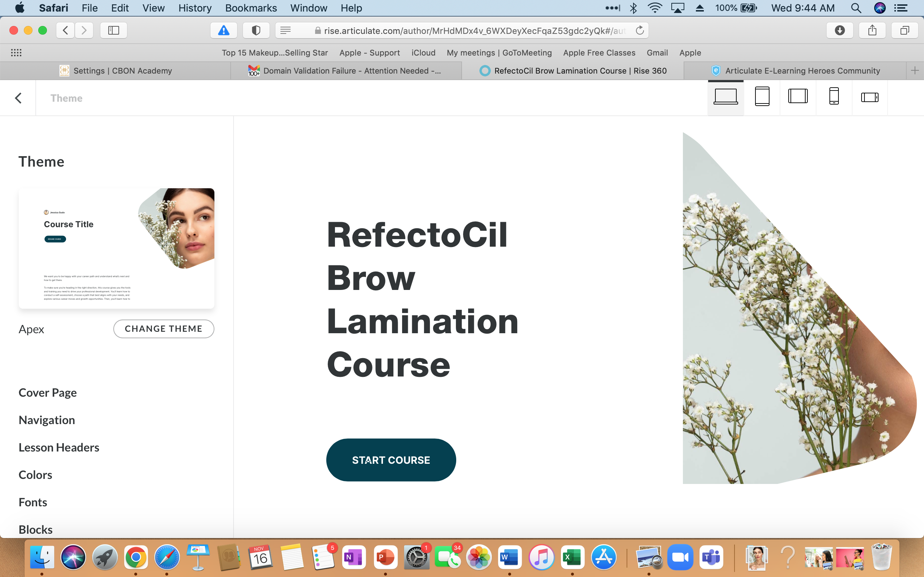This screenshot has height=577, width=924.
Task: Click the back arrow beside Theme
Action: click(x=18, y=98)
